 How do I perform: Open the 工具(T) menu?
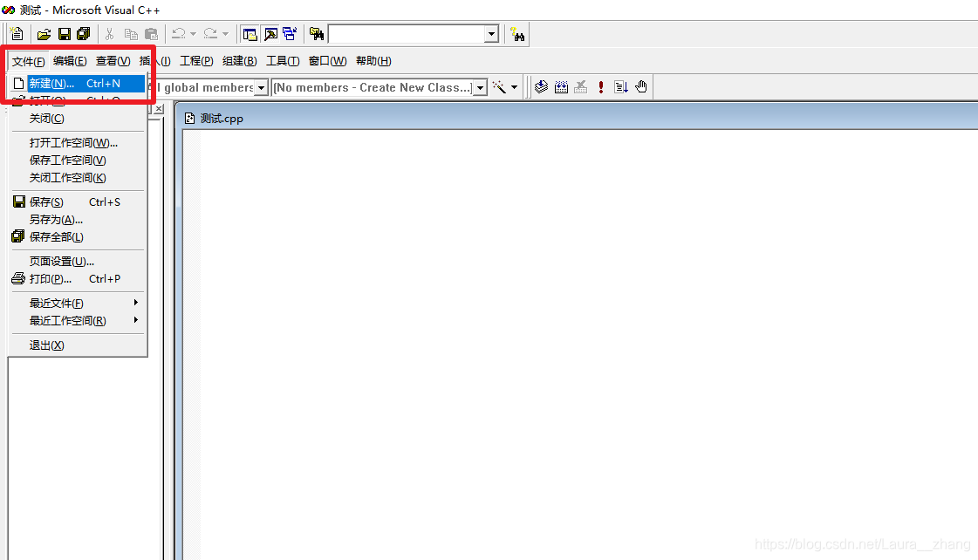point(283,60)
